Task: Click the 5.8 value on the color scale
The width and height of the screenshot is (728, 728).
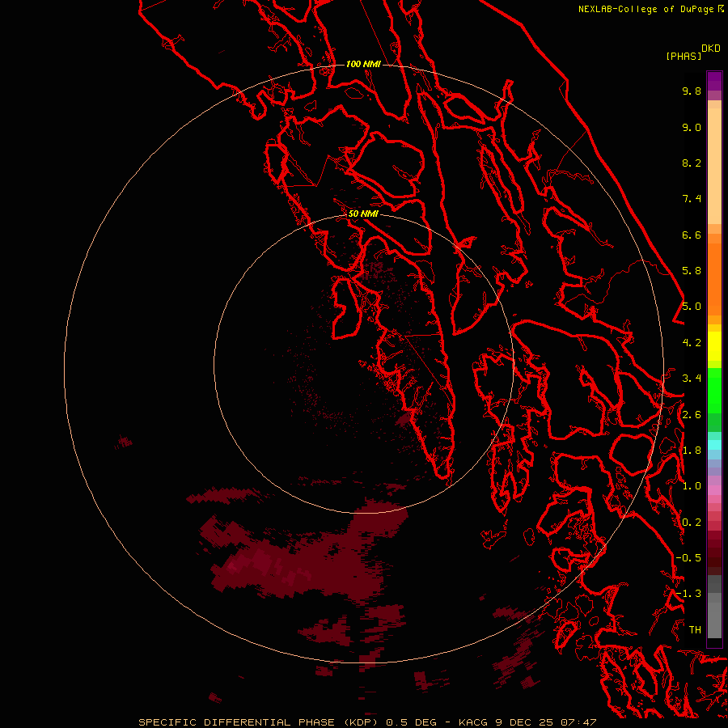Action: tap(692, 271)
